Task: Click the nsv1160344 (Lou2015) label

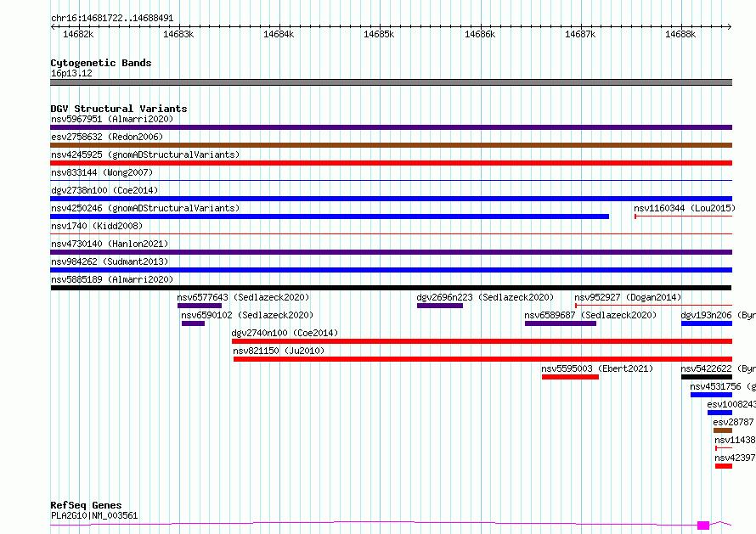Action: click(x=685, y=208)
